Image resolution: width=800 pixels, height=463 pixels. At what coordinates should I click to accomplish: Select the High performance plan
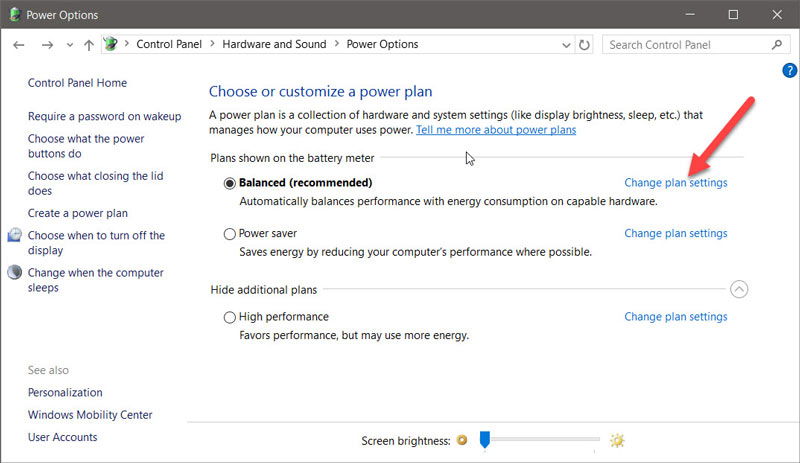coord(230,317)
